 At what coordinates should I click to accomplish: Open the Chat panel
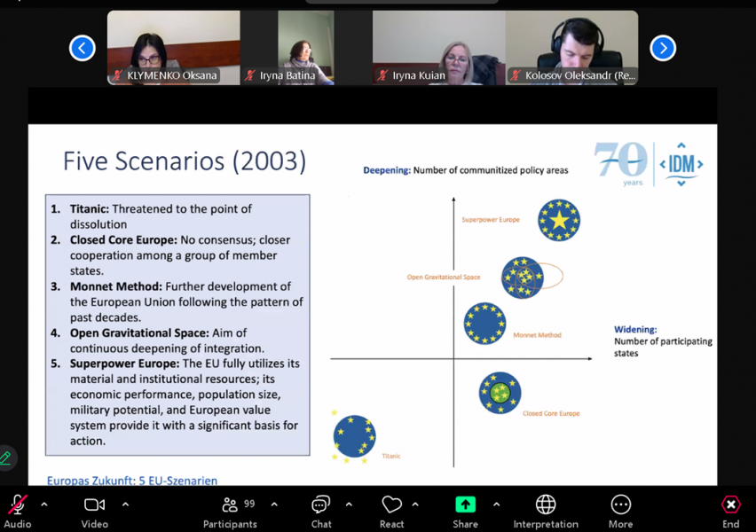321,505
